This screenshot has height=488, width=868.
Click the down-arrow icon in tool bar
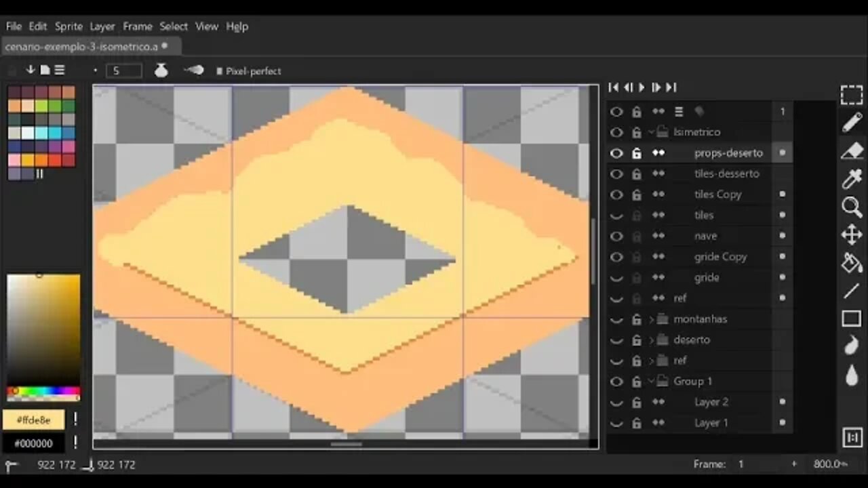[x=31, y=70]
